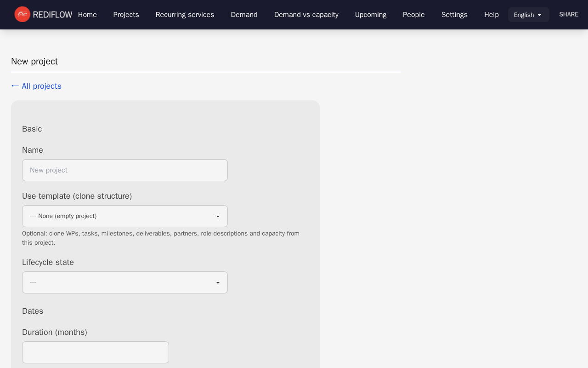Click the chevron on the template selector
588x368 pixels.
218,216
